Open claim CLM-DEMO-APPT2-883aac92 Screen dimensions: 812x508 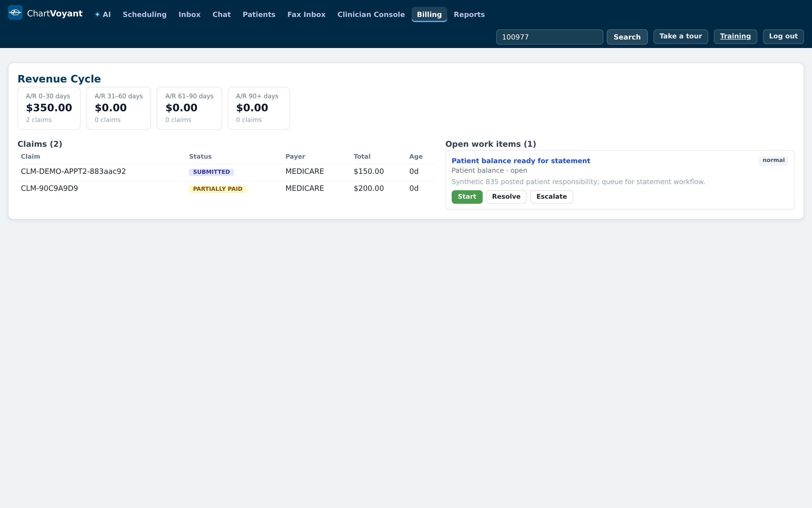pos(73,171)
